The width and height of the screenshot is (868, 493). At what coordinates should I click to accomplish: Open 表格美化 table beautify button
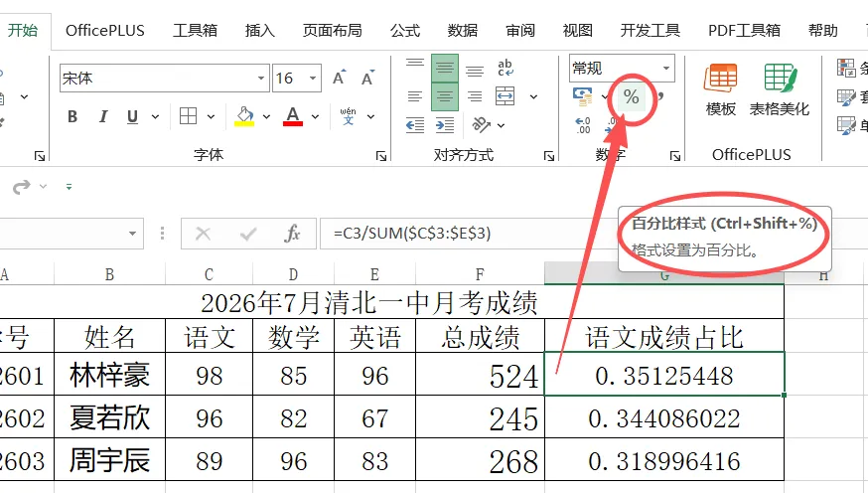pyautogui.click(x=780, y=89)
